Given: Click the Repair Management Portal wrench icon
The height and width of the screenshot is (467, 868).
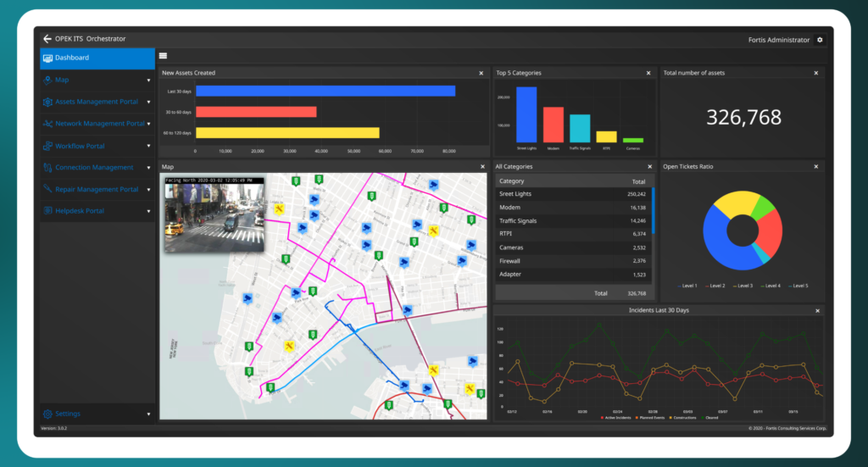Looking at the screenshot, I should pos(47,189).
